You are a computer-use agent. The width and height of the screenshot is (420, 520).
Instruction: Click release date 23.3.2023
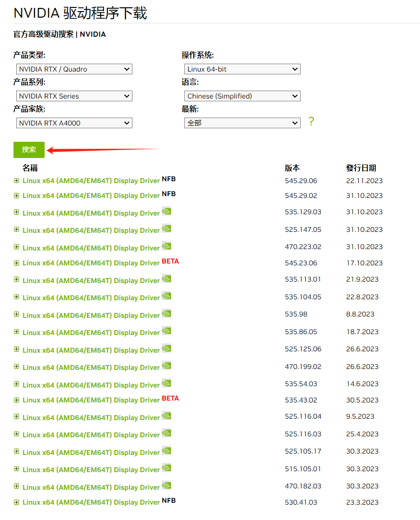[x=362, y=502]
